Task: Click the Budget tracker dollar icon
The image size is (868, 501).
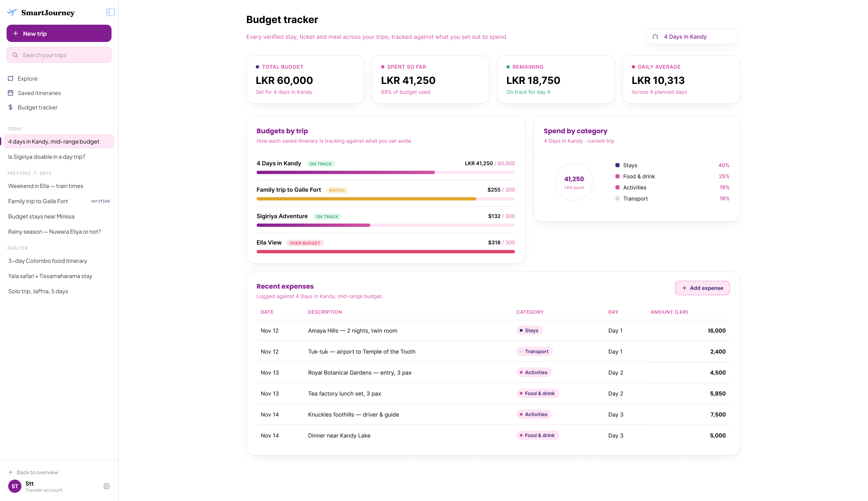Action: click(11, 107)
